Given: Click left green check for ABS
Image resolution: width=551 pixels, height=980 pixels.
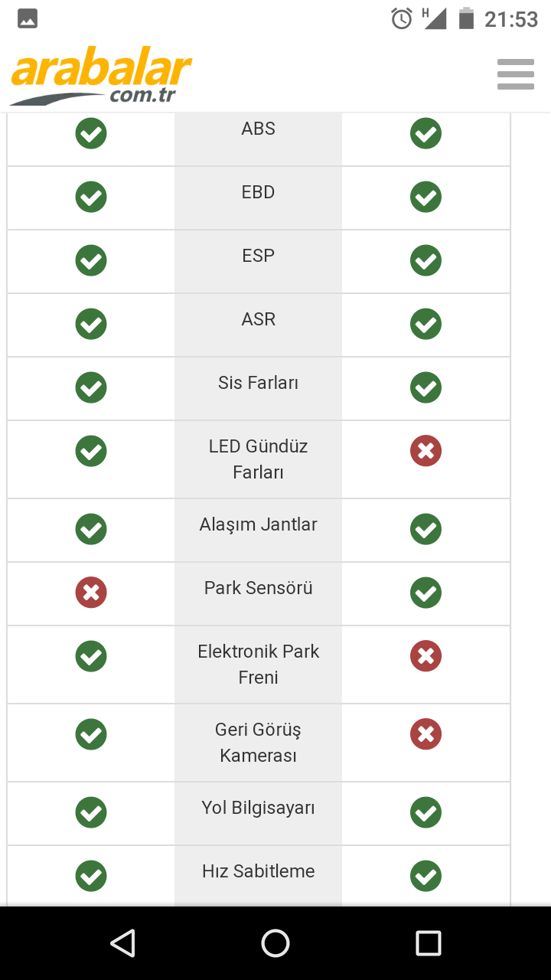Looking at the screenshot, I should click(x=91, y=133).
